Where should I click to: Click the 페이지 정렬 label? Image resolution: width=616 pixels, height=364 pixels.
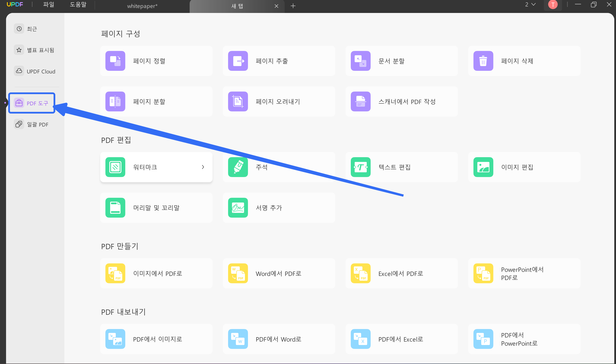click(149, 61)
